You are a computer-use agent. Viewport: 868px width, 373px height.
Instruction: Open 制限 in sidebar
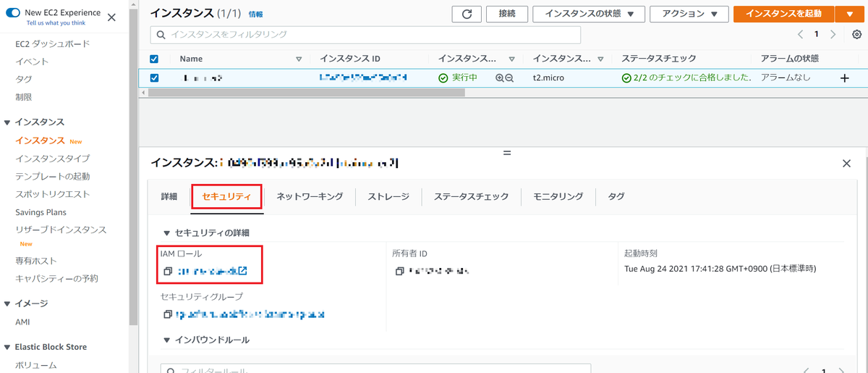pyautogui.click(x=23, y=96)
